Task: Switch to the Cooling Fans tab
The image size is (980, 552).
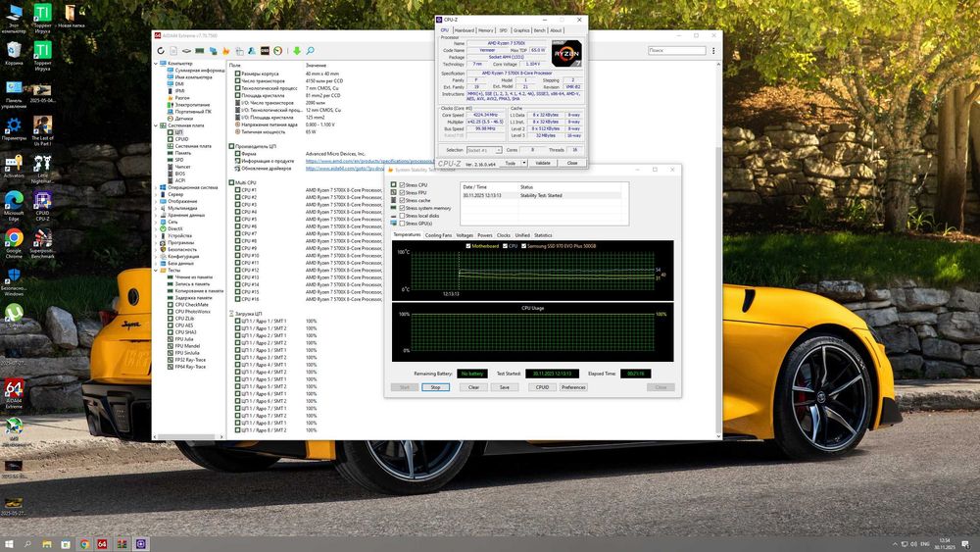Action: [x=438, y=235]
